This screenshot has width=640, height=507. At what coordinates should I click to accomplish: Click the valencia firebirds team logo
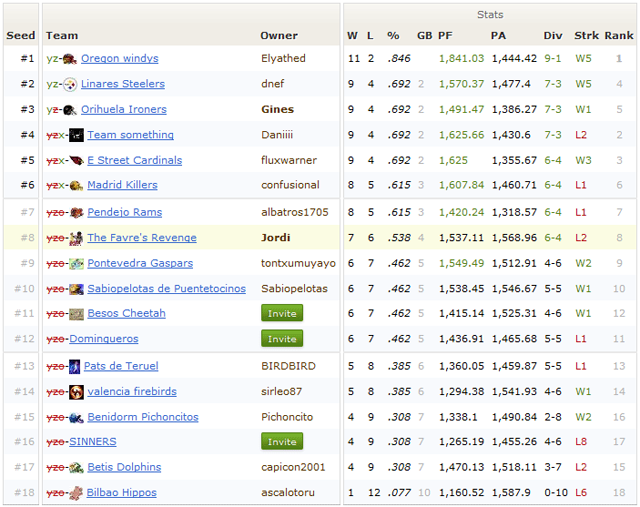[76, 392]
